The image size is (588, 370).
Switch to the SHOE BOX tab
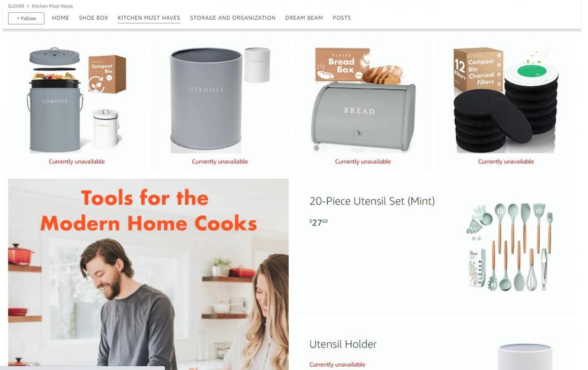click(x=93, y=18)
